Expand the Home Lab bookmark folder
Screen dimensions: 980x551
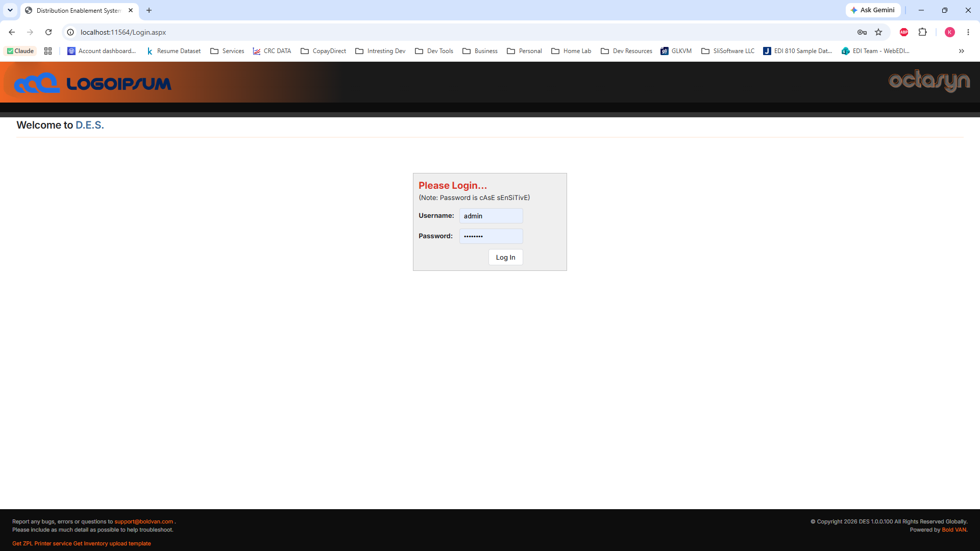(571, 51)
